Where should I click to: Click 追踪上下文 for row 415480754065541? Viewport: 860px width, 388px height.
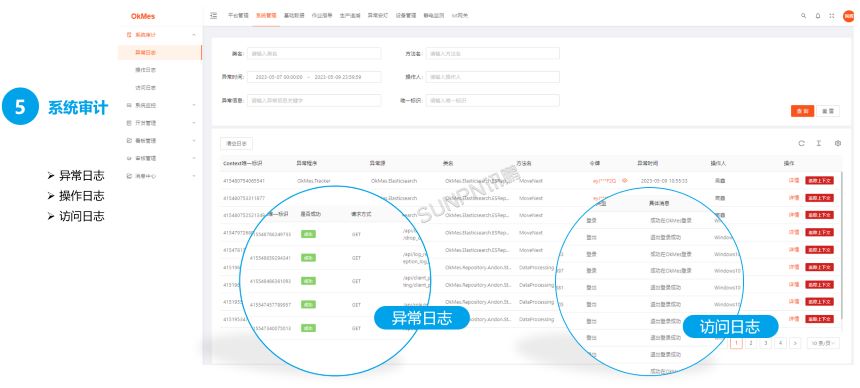(819, 180)
